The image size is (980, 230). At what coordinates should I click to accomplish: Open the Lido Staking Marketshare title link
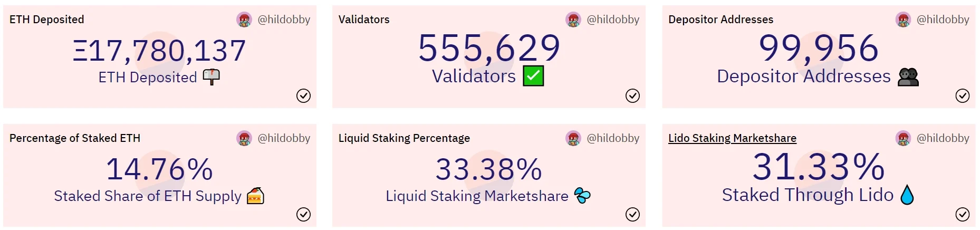click(x=732, y=138)
